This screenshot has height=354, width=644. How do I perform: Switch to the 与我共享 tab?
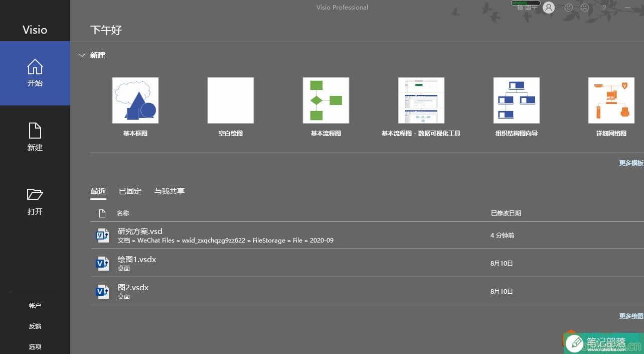coord(170,191)
